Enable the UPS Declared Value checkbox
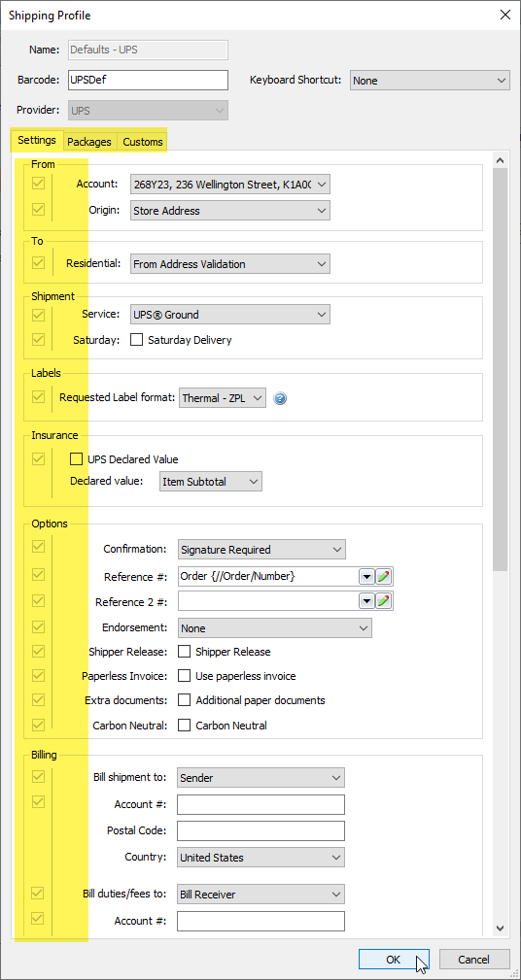Screen dimensions: 521x980 click(77, 459)
